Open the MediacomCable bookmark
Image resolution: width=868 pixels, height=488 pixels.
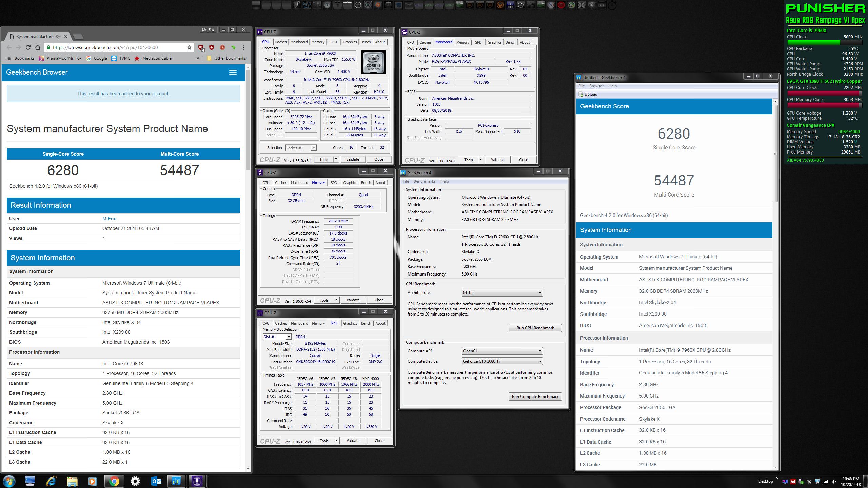point(153,58)
